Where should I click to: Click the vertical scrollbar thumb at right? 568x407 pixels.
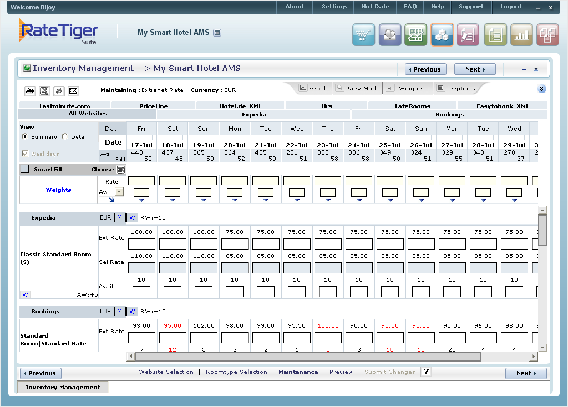tap(542, 230)
